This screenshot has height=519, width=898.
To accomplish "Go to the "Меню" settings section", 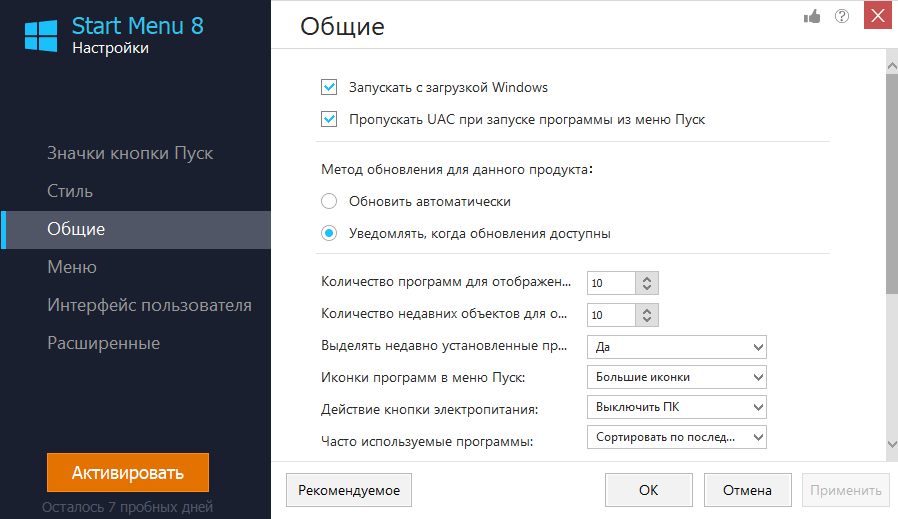I will tap(136, 267).
